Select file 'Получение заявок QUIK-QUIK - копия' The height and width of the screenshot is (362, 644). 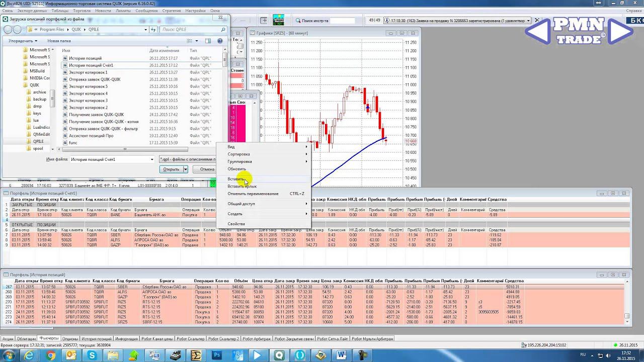pos(104,122)
